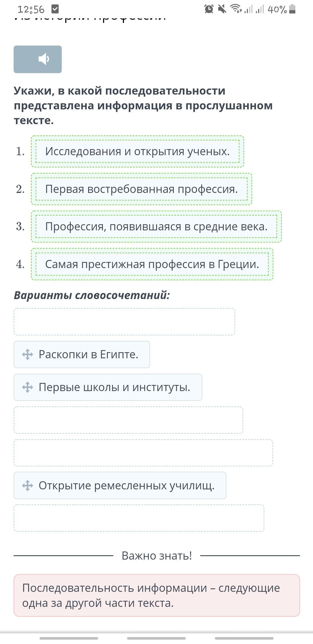Click the move handle on "Первые школы и институты"

[x=28, y=387]
